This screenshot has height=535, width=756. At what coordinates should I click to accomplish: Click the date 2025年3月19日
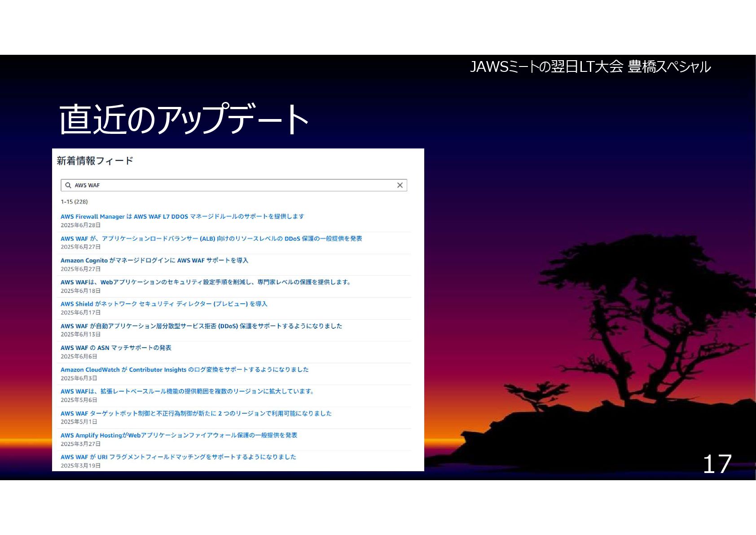(x=80, y=465)
